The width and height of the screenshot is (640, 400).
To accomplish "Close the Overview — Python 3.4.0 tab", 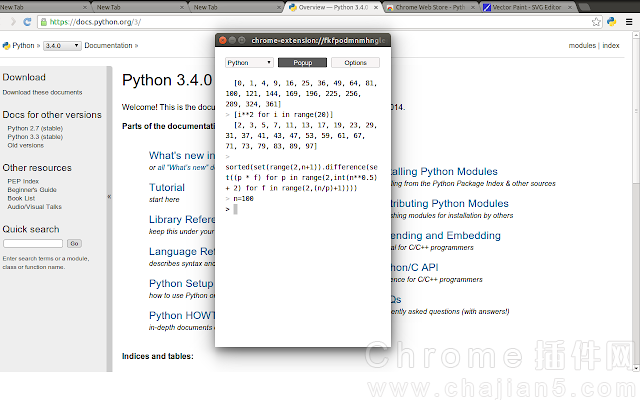I will 376,7.
